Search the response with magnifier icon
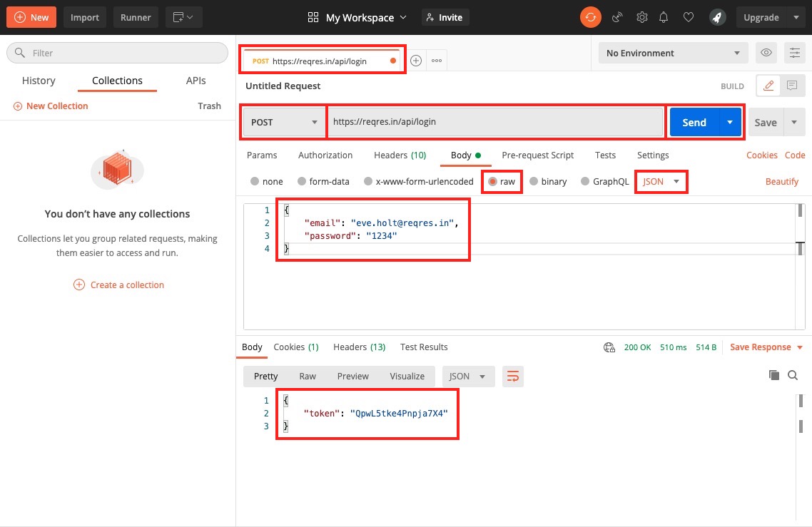The image size is (812, 527). pyautogui.click(x=793, y=375)
